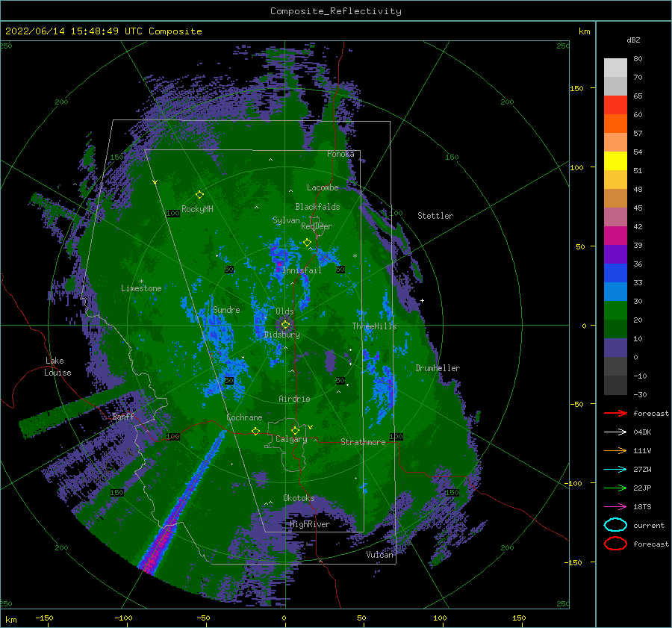This screenshot has height=628, width=672.
Task: Click the red 60 dBZ color swatch
Action: point(615,105)
